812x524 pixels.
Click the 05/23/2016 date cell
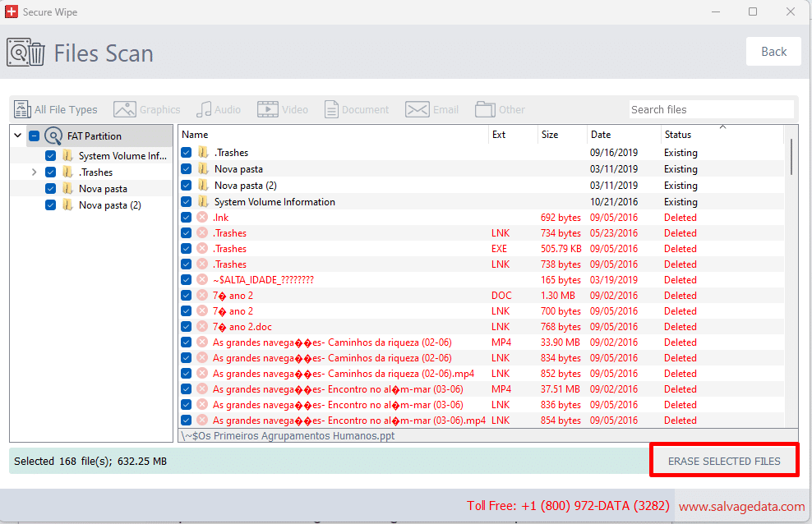point(614,233)
